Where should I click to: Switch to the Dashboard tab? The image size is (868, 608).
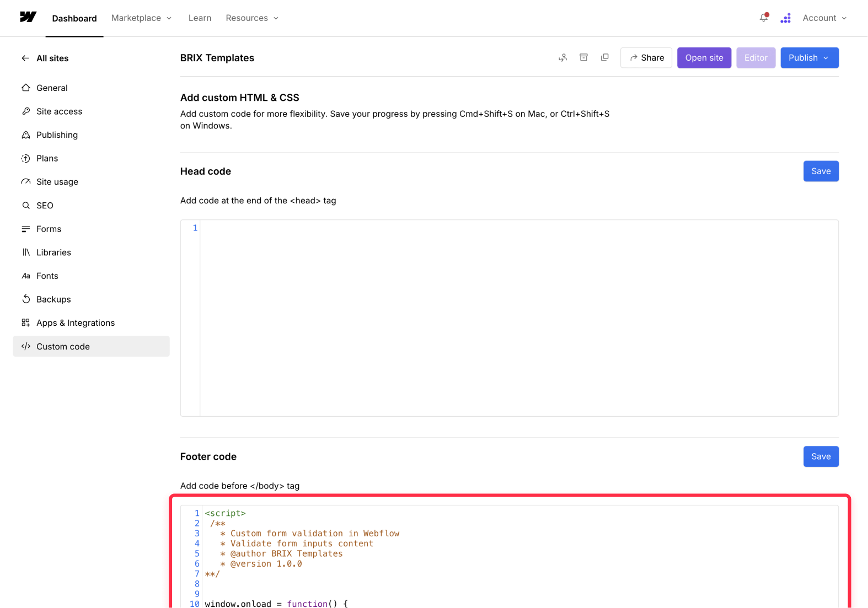point(74,18)
